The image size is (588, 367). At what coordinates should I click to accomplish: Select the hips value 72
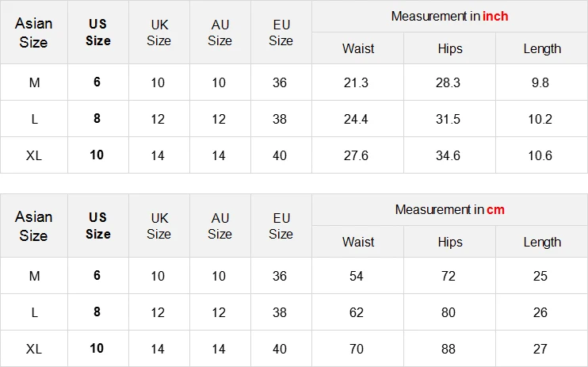point(449,276)
